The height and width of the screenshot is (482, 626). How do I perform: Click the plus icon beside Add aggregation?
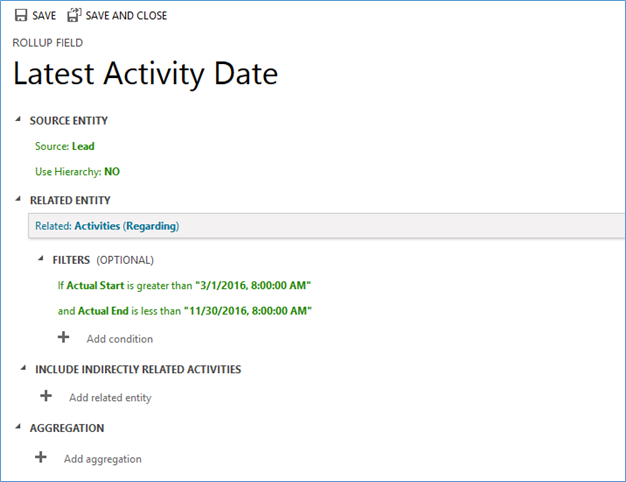41,457
